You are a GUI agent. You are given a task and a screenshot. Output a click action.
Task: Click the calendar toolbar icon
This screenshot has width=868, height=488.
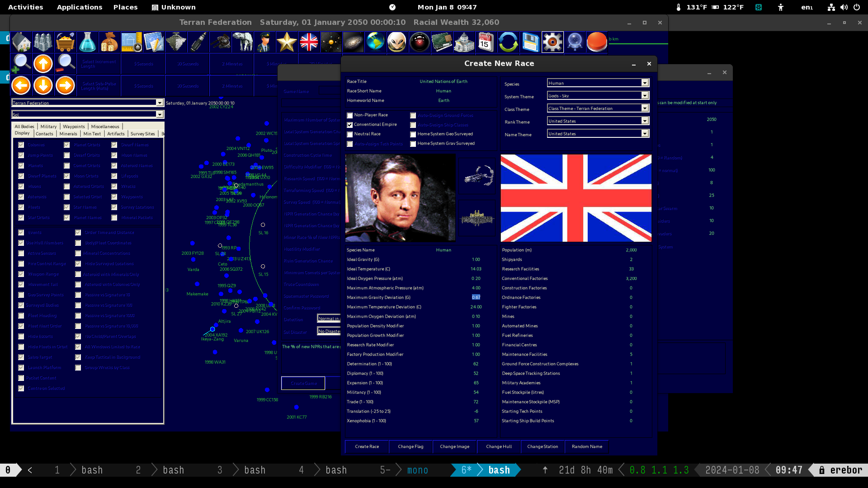[x=486, y=42]
